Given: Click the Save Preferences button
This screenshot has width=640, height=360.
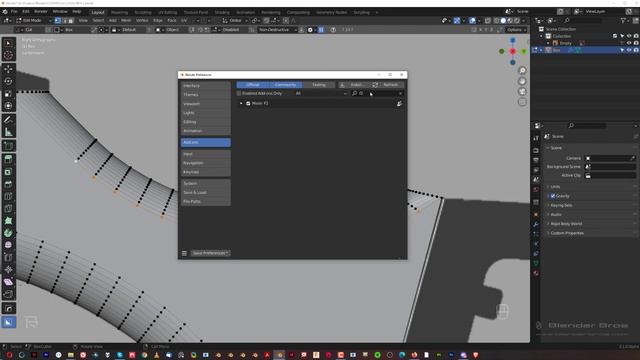Looking at the screenshot, I should pos(211,253).
